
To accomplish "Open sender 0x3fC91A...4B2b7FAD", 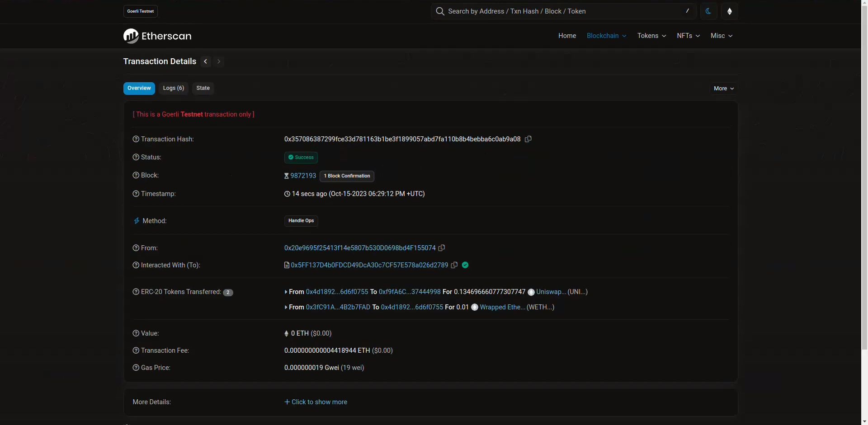I will pyautogui.click(x=338, y=307).
